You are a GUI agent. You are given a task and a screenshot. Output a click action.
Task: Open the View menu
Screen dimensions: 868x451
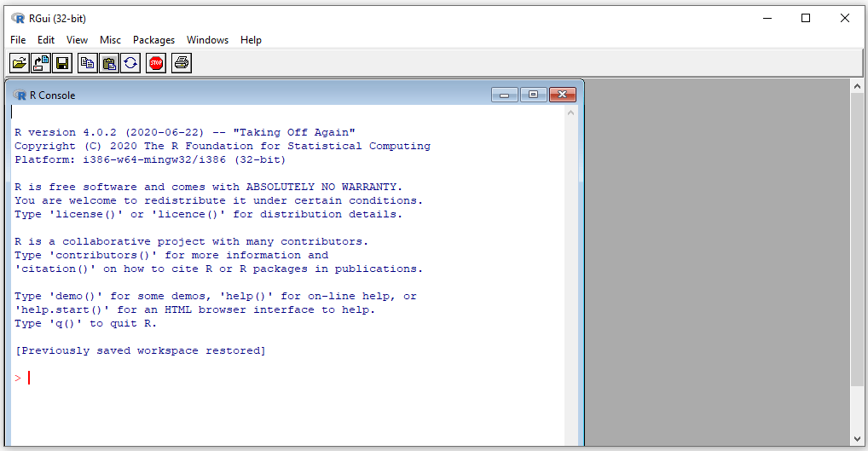[x=77, y=40]
